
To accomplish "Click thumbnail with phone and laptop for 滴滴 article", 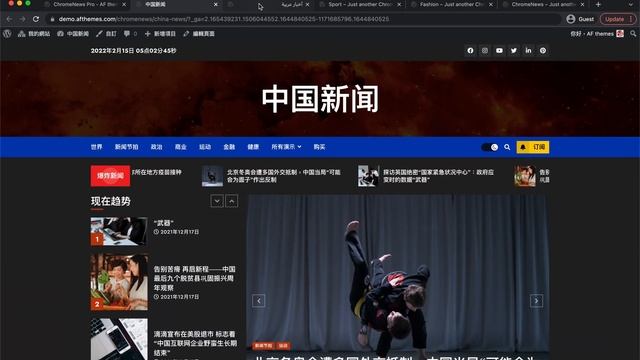I will coord(119,339).
